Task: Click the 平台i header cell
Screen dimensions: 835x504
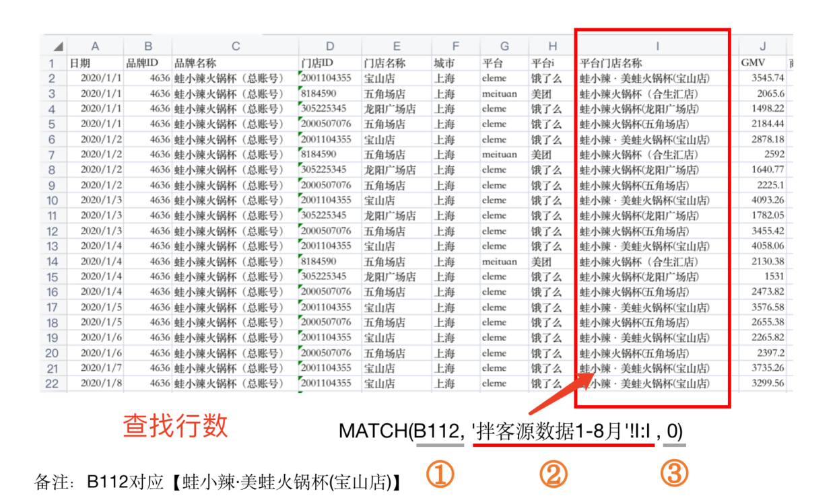Action: (x=552, y=63)
